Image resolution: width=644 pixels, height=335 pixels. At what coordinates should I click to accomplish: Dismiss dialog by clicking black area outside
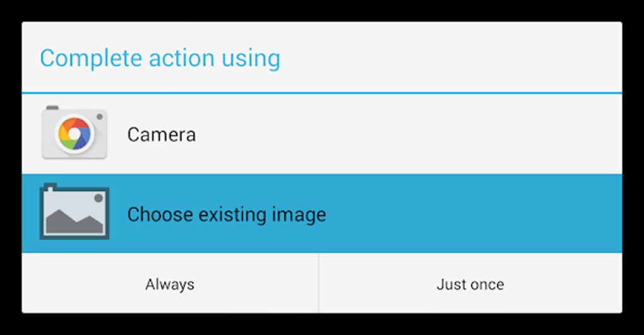point(322,324)
